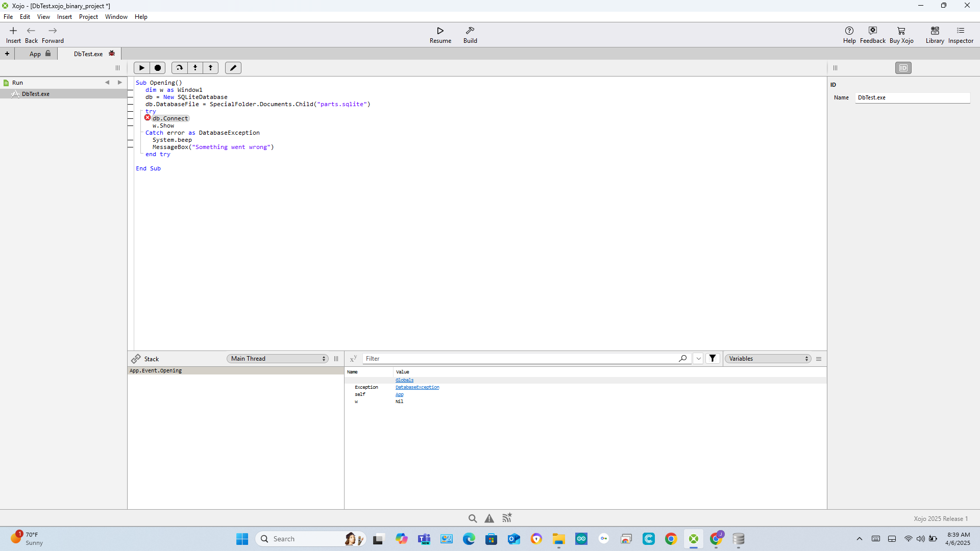Viewport: 980px width, 551px height.
Task: Open the Variables dropdown
Action: tap(768, 359)
